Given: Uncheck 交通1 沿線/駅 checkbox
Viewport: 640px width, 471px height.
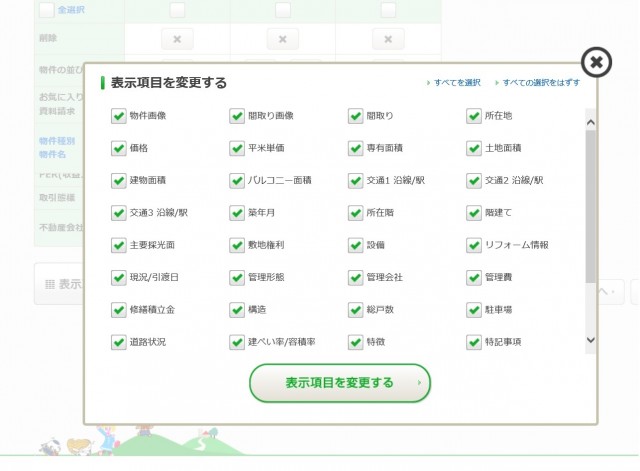Looking at the screenshot, I should coord(356,180).
